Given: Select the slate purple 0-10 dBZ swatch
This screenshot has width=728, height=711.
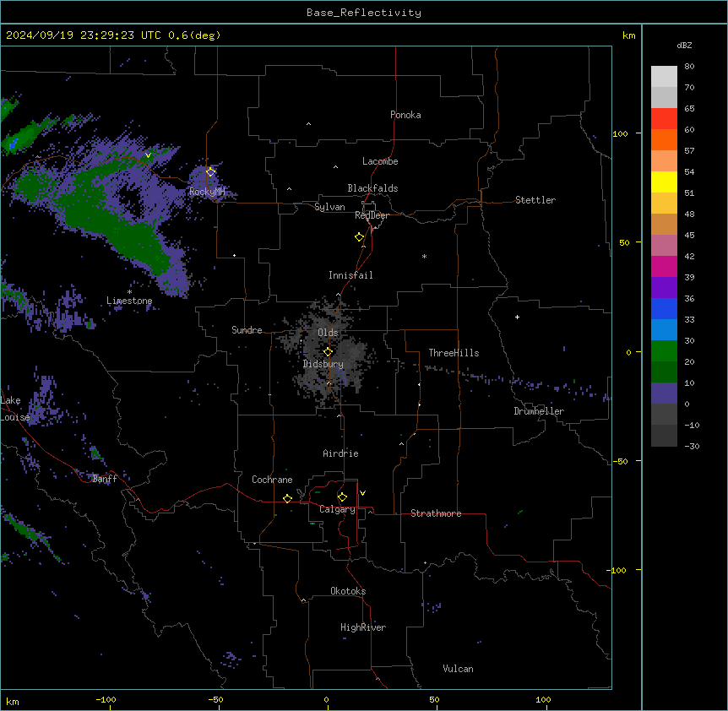Looking at the screenshot, I should [x=664, y=393].
